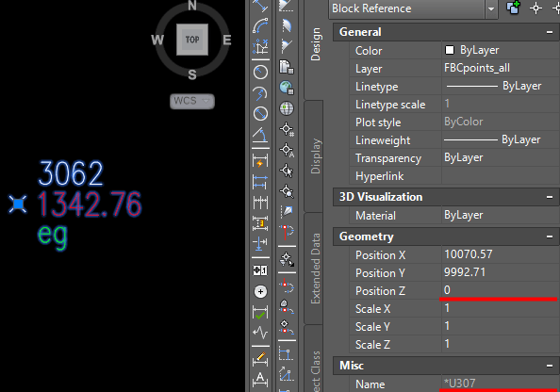Click the blue grip on the point block

click(18, 204)
